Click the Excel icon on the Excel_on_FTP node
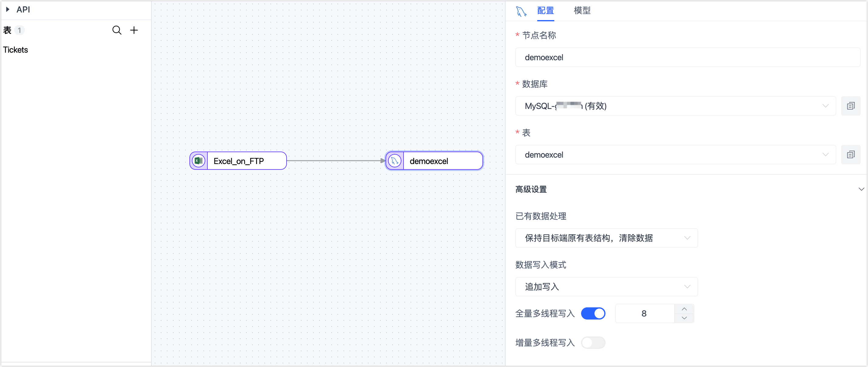 click(199, 161)
